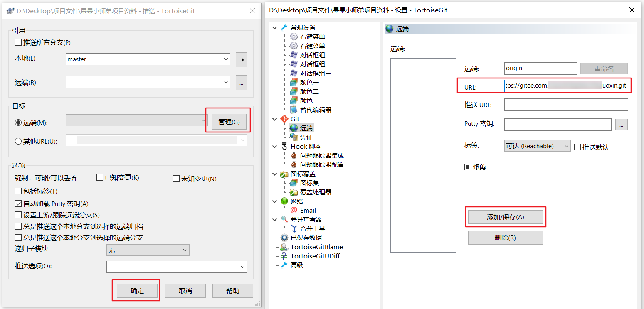Click the URL input field

point(566,86)
